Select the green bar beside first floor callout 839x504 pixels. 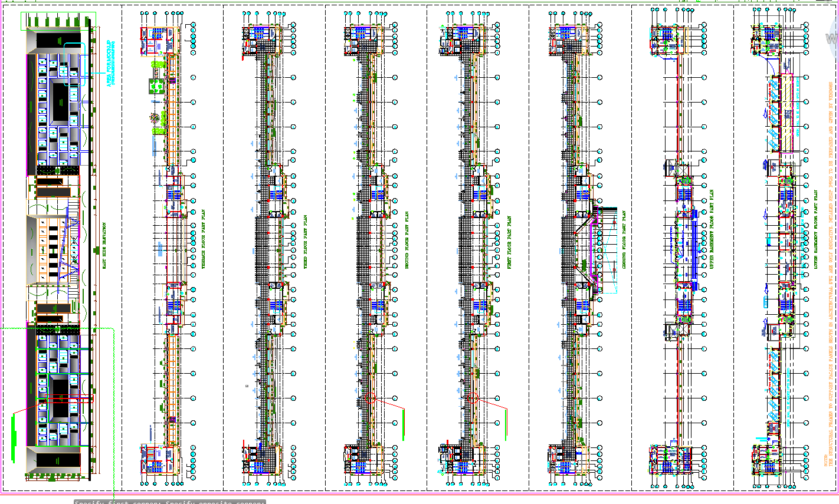(506, 424)
